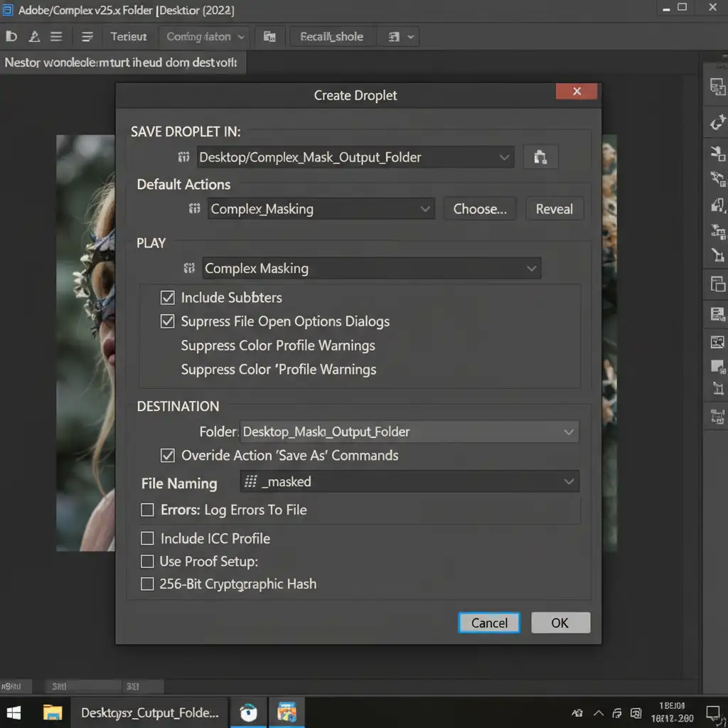
Task: Click the grip icon beside Complex_Masking action set
Action: coord(194,208)
